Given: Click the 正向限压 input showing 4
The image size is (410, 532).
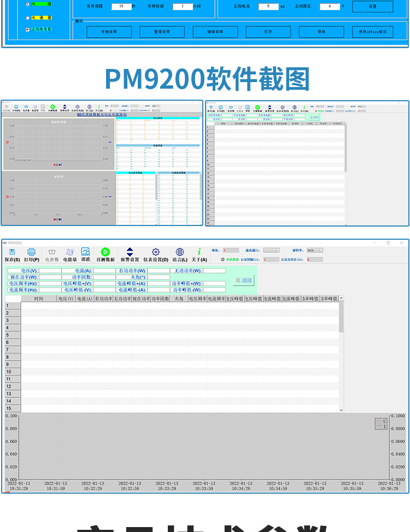Looking at the screenshot, I should tap(330, 7).
